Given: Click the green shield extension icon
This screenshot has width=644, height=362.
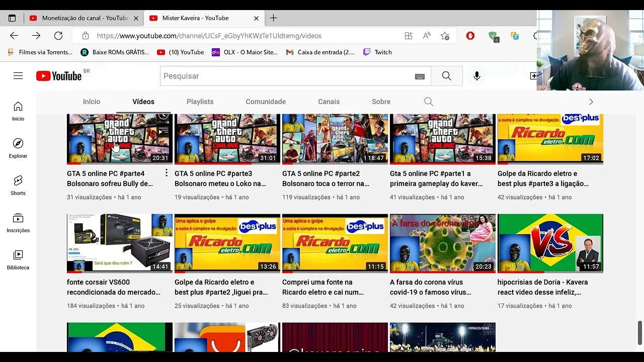Looking at the screenshot, I should coord(493,36).
